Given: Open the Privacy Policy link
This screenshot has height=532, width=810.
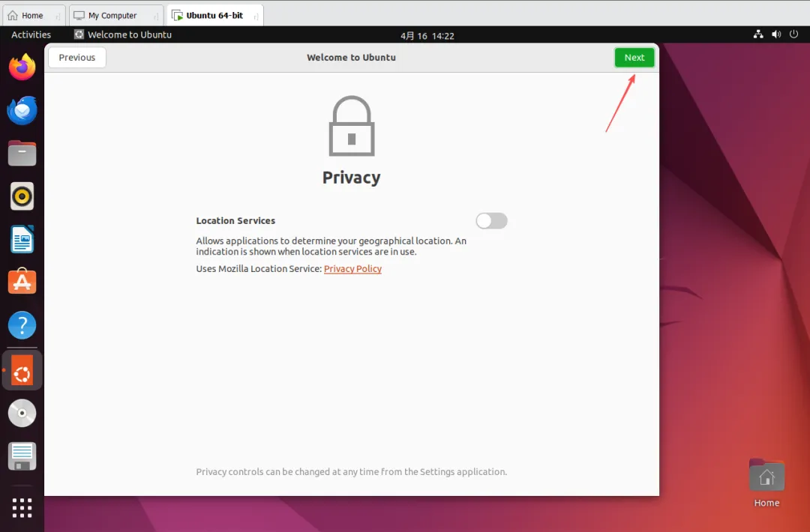Looking at the screenshot, I should pos(352,269).
